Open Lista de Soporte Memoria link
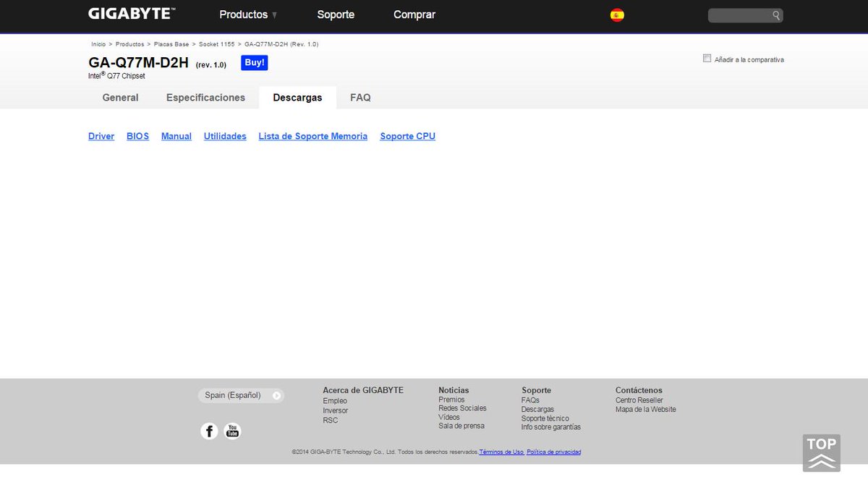 [313, 136]
